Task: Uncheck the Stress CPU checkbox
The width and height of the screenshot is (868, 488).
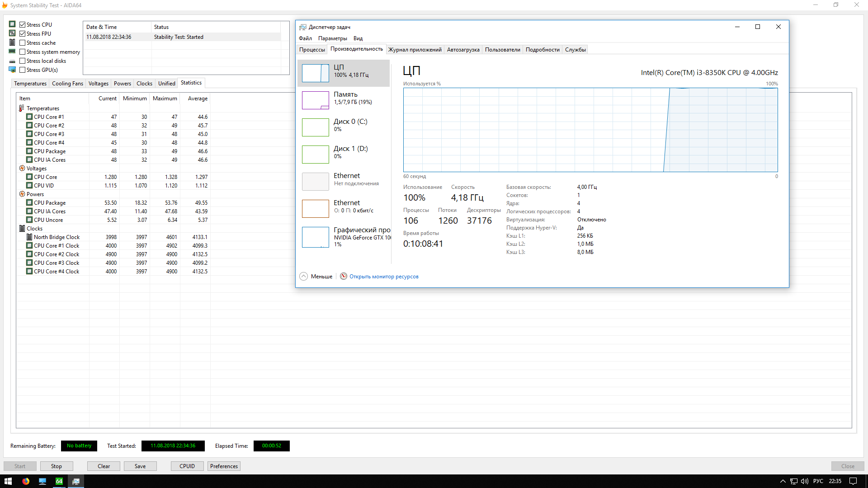Action: (x=22, y=24)
